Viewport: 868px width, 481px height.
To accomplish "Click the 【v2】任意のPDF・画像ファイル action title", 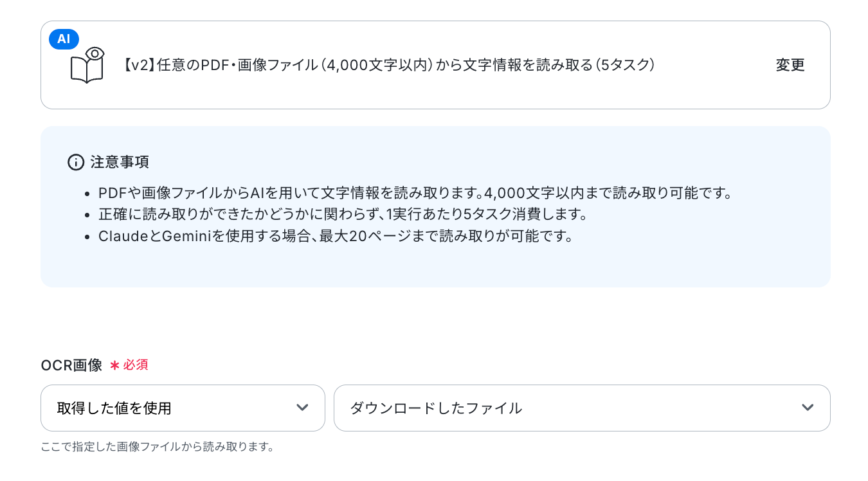I will [387, 65].
